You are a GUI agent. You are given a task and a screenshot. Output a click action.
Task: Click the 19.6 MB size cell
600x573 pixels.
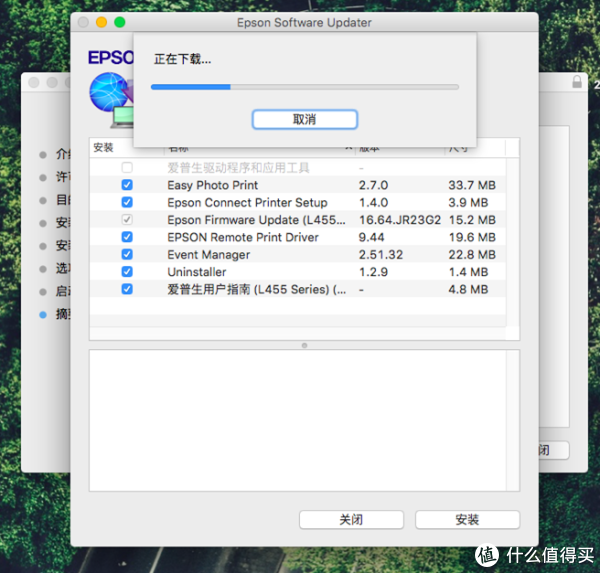tap(472, 237)
